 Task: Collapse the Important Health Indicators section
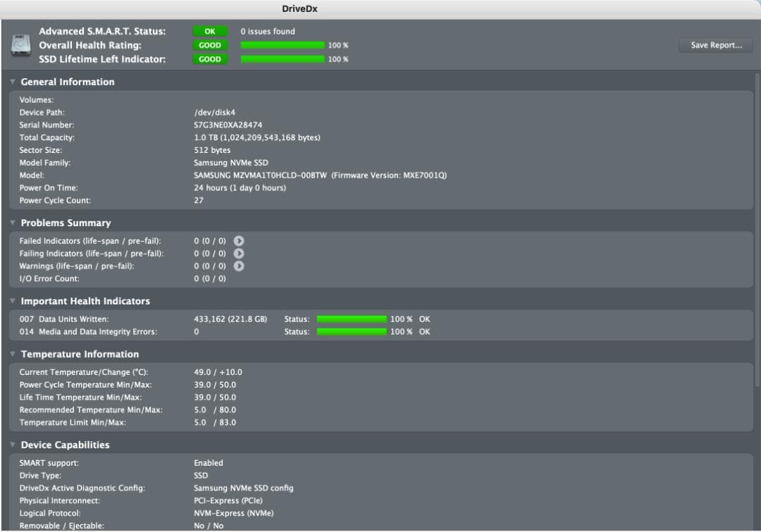click(x=12, y=301)
